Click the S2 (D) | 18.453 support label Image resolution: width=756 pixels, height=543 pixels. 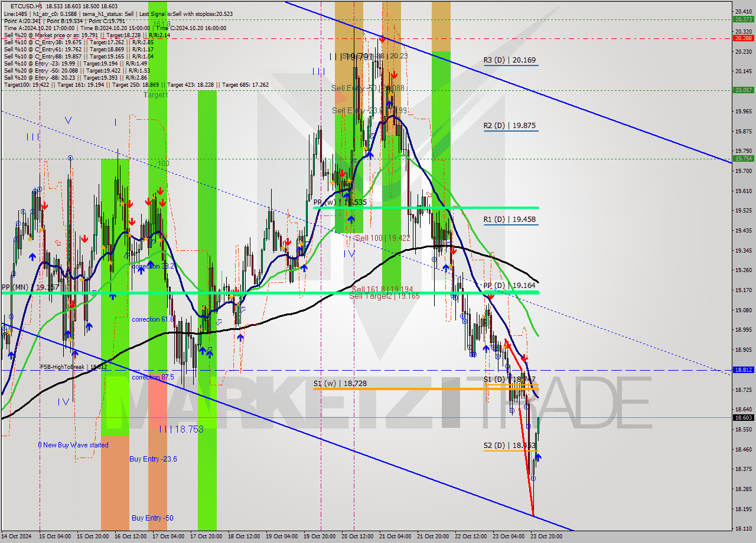click(x=510, y=446)
